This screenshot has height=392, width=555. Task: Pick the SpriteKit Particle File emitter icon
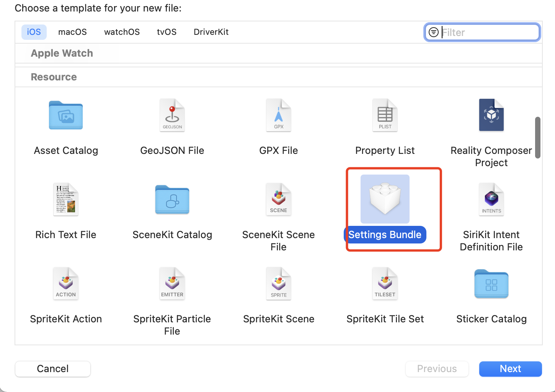(x=172, y=284)
